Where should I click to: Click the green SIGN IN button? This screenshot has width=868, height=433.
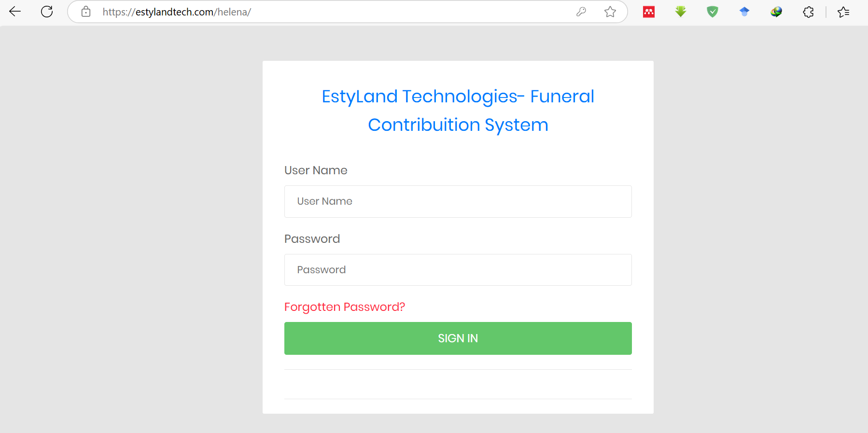point(458,338)
